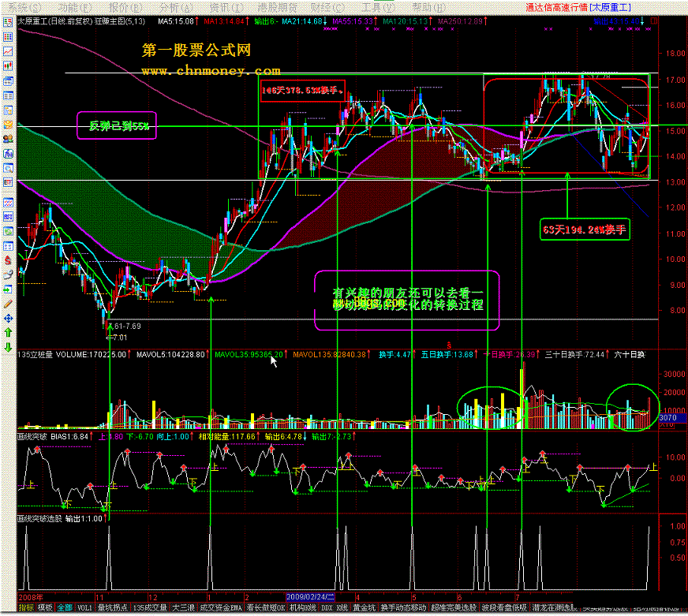Image resolution: width=688 pixels, height=616 pixels.
Task: Open the 功能(F) menu
Action: coord(75,7)
